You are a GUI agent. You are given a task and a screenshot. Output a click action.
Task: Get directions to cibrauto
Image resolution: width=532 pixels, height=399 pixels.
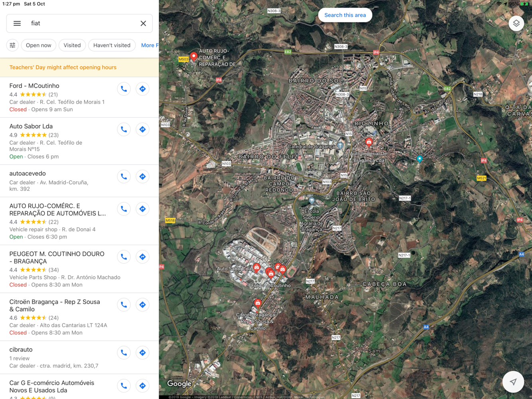point(142,352)
